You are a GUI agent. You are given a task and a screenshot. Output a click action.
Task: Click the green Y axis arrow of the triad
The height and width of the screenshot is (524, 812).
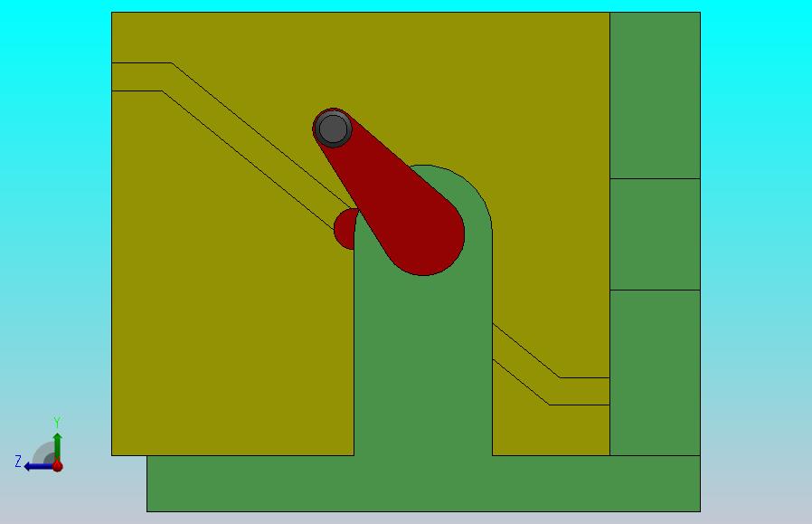pos(58,447)
